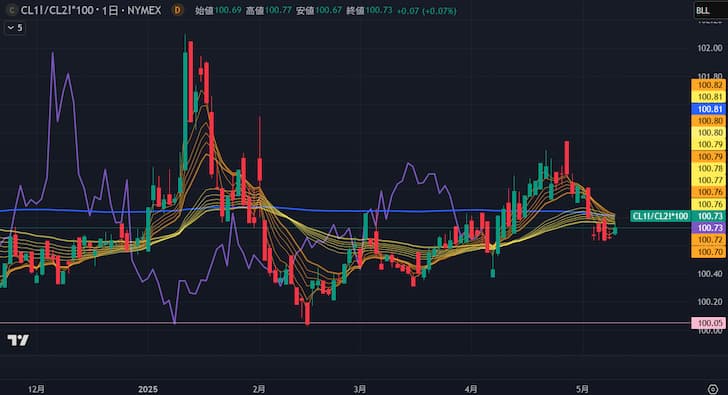Click the 2月 time axis label
This screenshot has width=728, height=395.
click(x=259, y=389)
